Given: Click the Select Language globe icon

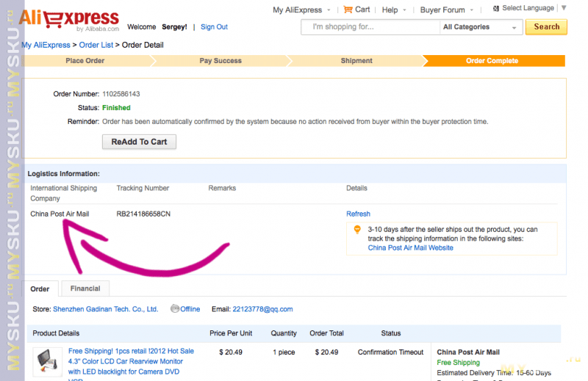Looking at the screenshot, I should tap(495, 8).
